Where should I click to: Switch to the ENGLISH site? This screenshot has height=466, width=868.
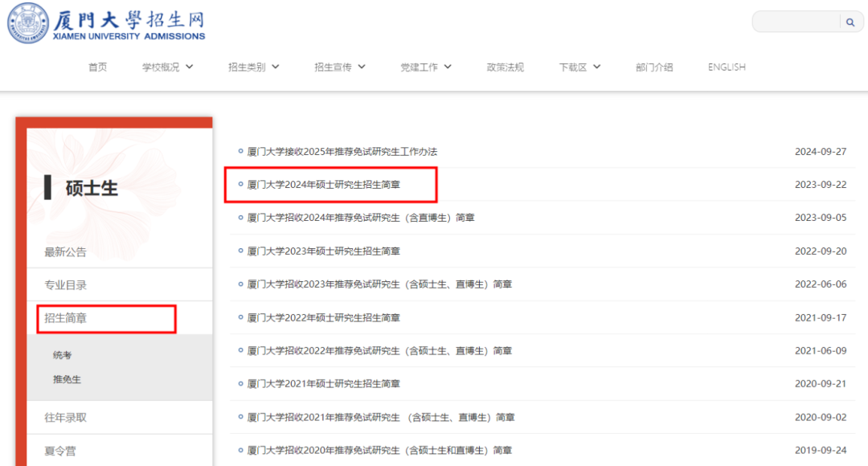(x=727, y=67)
